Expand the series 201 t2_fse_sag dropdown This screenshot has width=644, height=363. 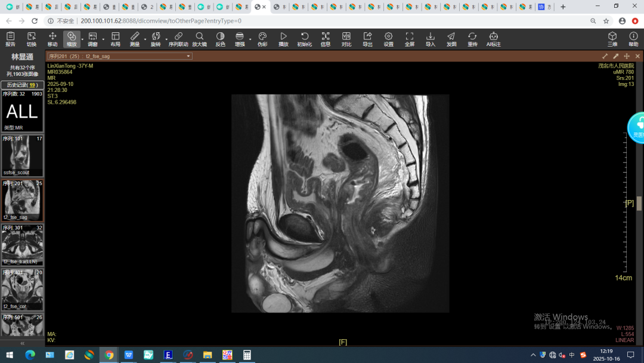[x=188, y=56]
